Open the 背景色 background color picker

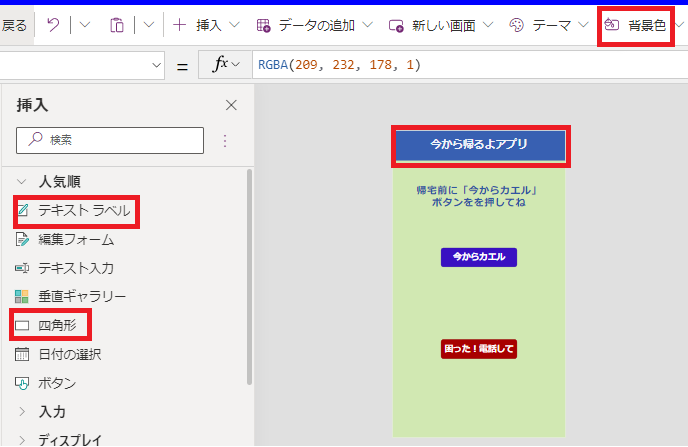point(637,25)
